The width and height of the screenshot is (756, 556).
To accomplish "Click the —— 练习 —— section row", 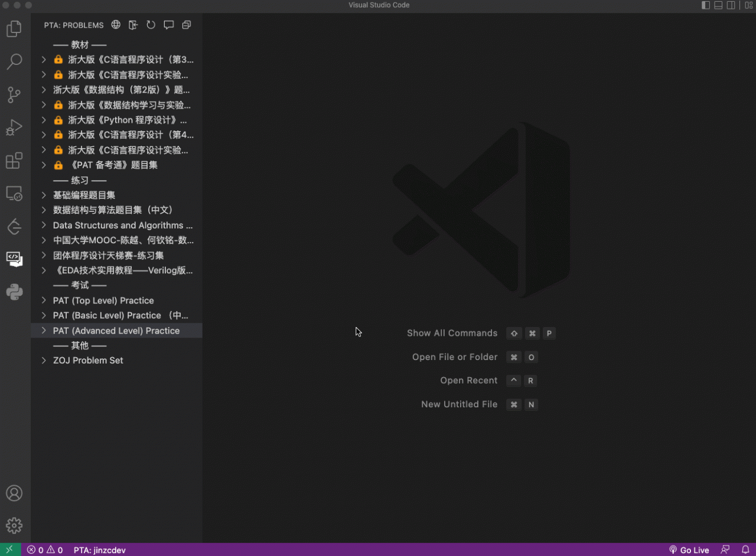I will click(116, 180).
